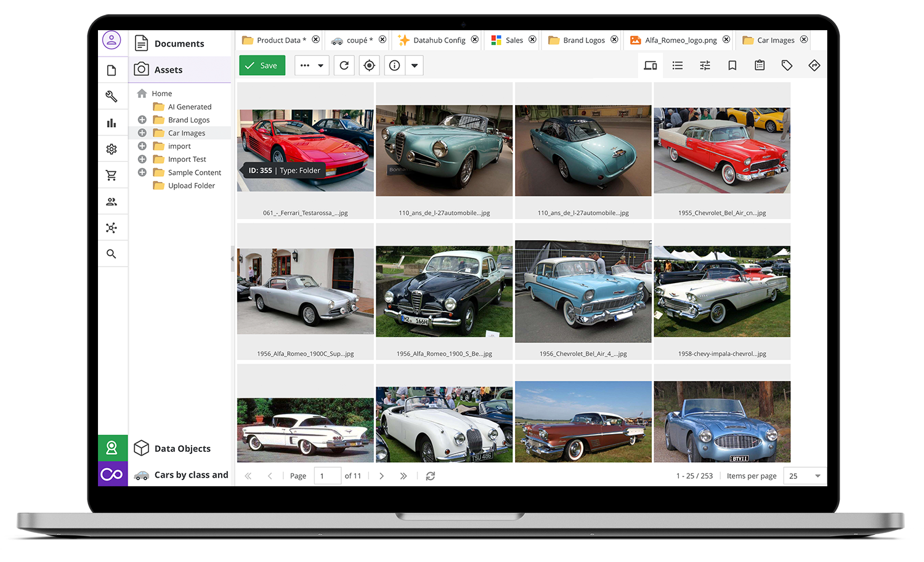
Task: Open the dropdown arrow beside info button
Action: click(415, 65)
